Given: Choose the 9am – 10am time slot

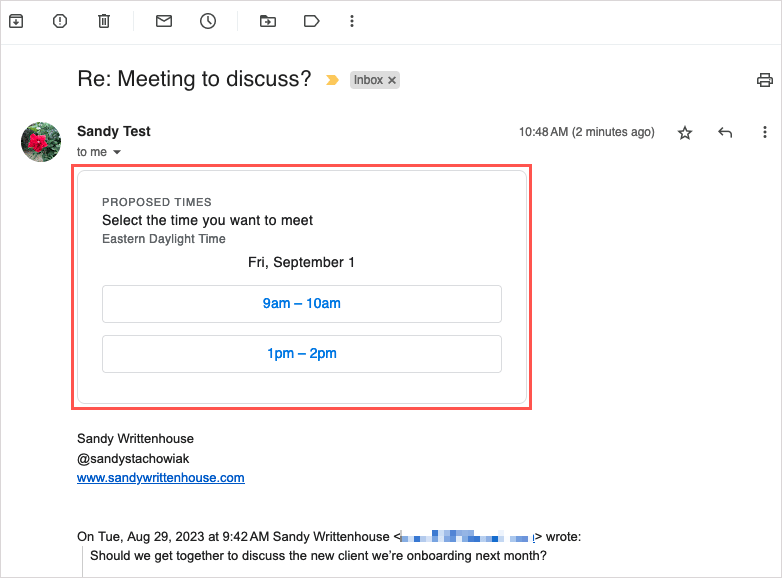Looking at the screenshot, I should [x=301, y=303].
